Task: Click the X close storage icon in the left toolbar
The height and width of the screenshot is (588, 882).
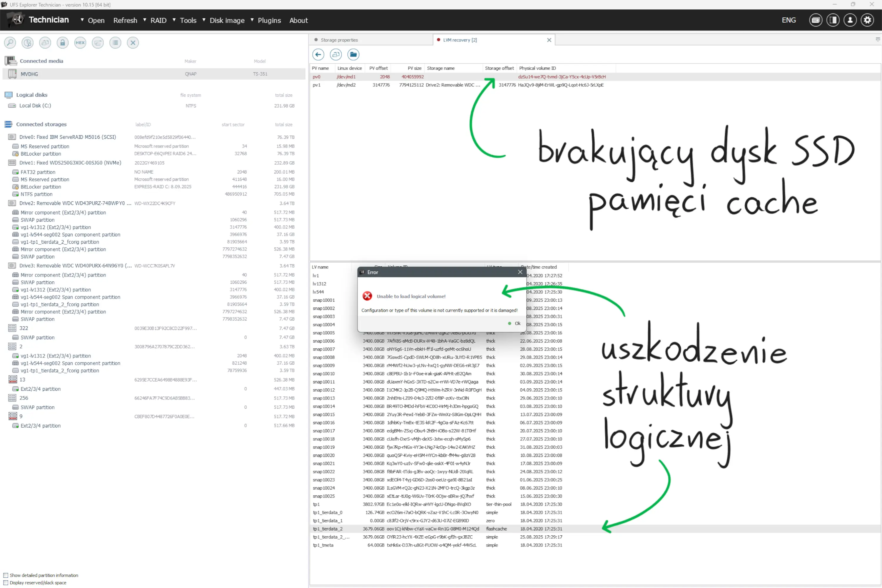Action: tap(133, 42)
